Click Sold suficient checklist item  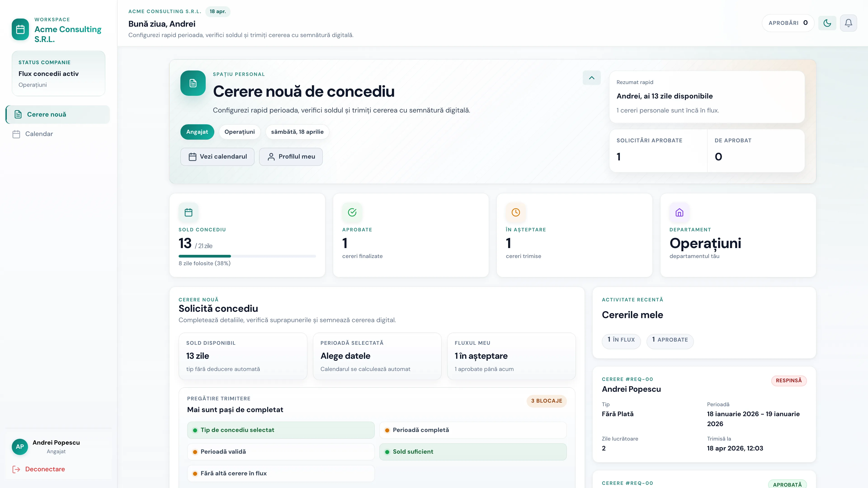pyautogui.click(x=473, y=452)
